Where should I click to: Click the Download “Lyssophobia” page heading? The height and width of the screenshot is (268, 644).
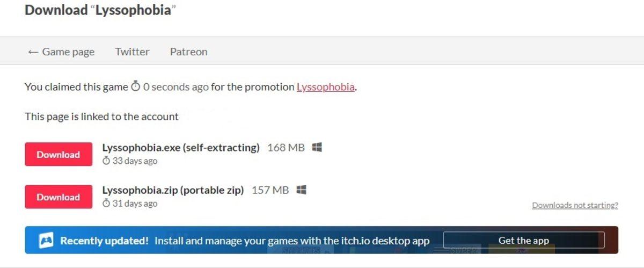(x=100, y=10)
